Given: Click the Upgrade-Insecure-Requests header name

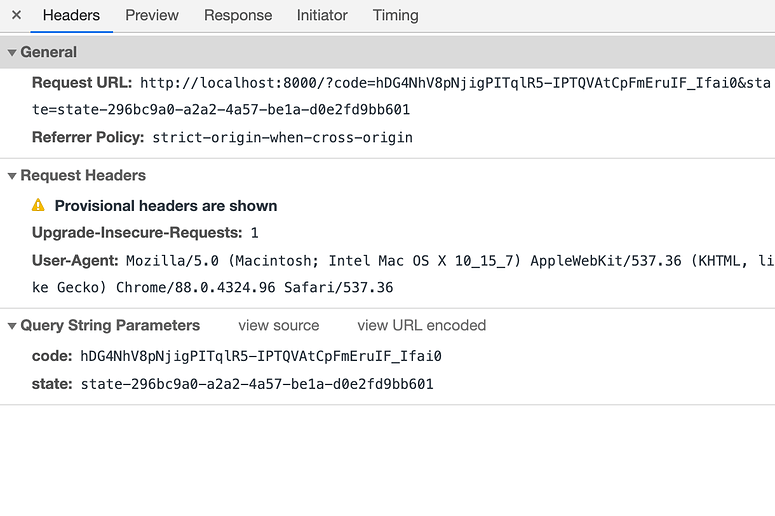Looking at the screenshot, I should click(x=137, y=233).
